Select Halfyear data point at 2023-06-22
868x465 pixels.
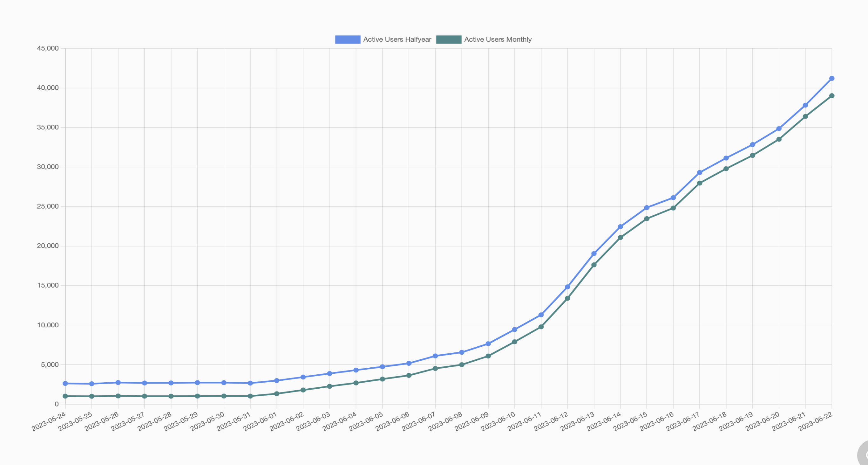pyautogui.click(x=831, y=79)
